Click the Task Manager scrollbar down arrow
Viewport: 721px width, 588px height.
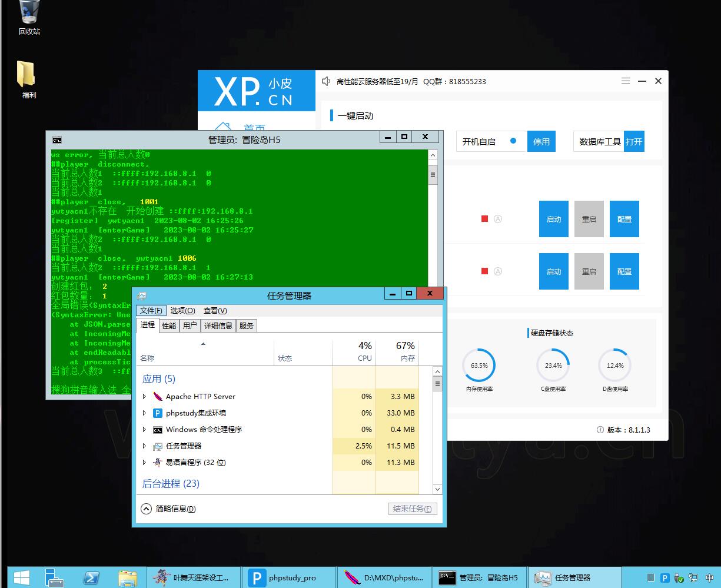point(437,489)
